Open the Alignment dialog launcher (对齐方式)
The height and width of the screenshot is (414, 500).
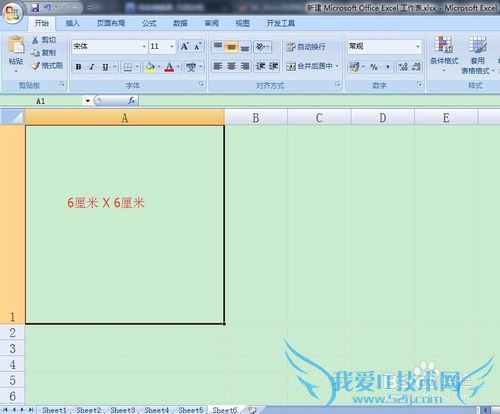coord(338,84)
